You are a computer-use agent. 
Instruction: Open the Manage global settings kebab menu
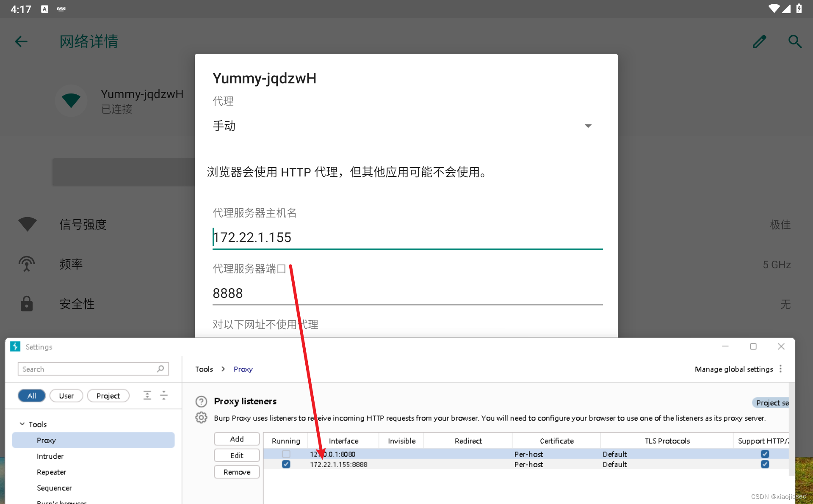[781, 369]
